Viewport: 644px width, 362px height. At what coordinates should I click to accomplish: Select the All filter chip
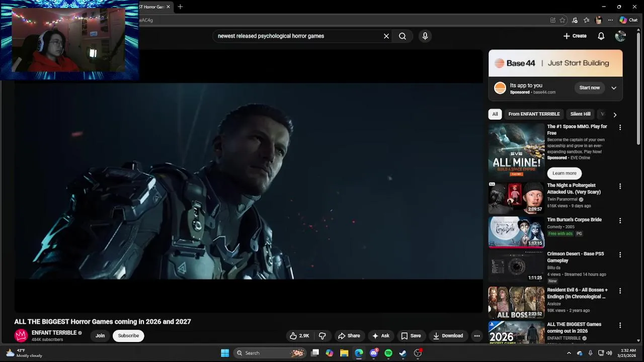495,114
